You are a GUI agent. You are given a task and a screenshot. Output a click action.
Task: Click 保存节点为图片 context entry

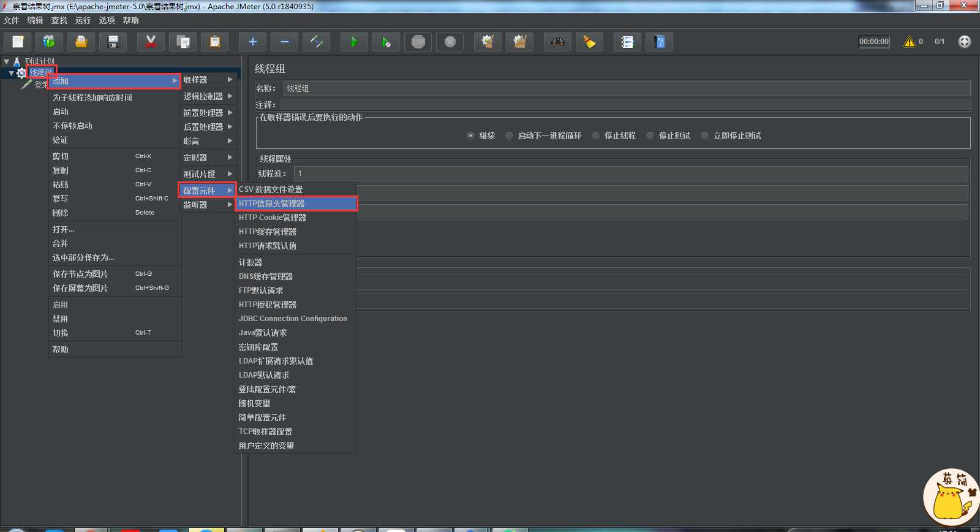coord(115,274)
